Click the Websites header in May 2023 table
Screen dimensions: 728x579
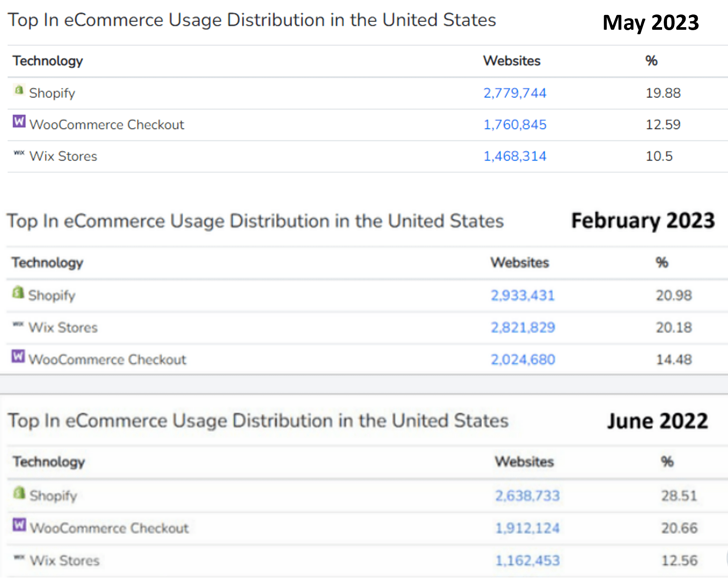512,61
